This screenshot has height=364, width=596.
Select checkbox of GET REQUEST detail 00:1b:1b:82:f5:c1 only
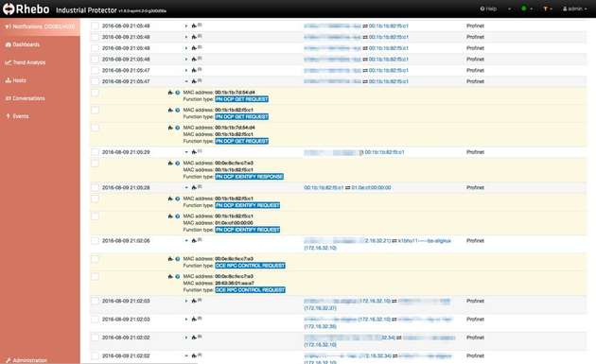click(95, 111)
